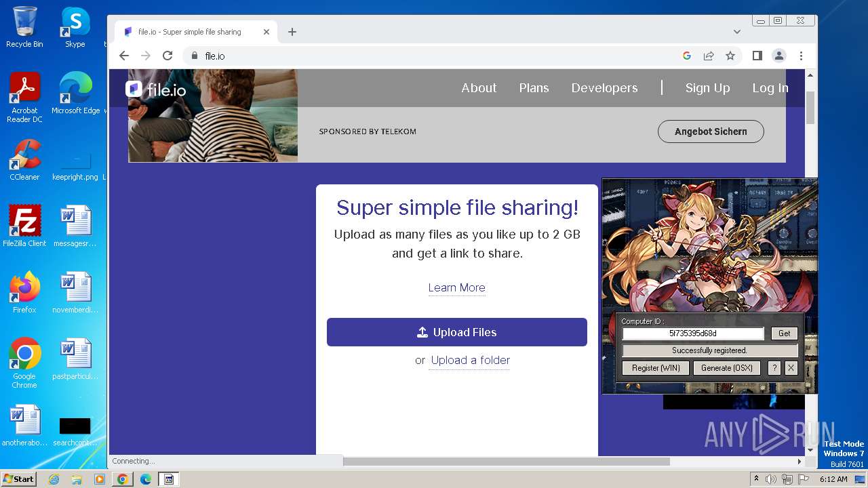This screenshot has width=868, height=488.
Task: Close the file.io tab
Action: coord(267,32)
